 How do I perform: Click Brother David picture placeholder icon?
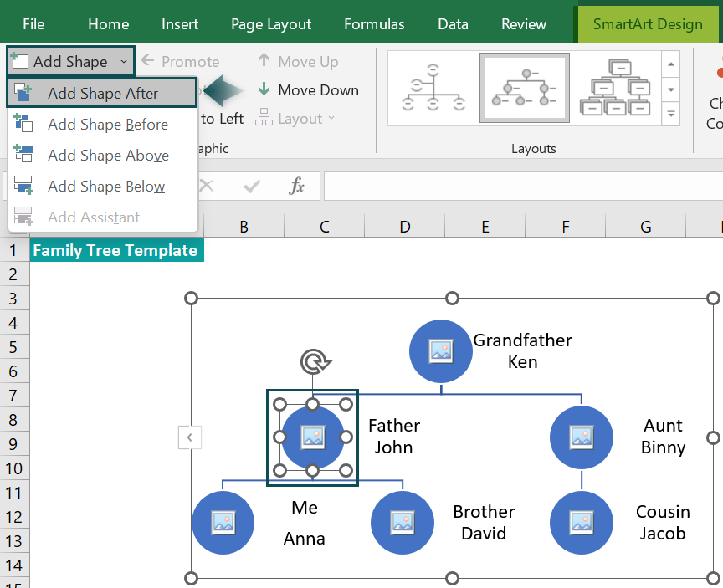tap(403, 523)
